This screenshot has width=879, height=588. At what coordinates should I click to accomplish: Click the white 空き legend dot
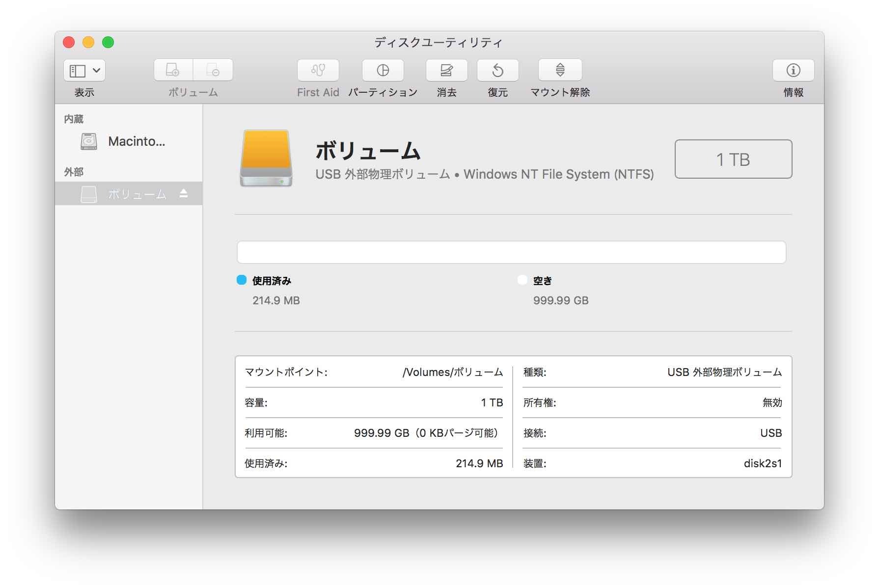tap(522, 280)
